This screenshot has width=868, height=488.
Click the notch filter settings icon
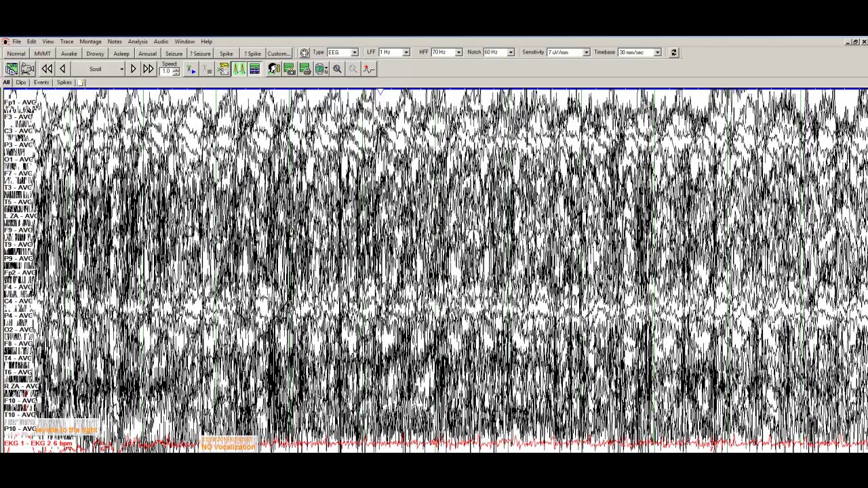(321, 68)
